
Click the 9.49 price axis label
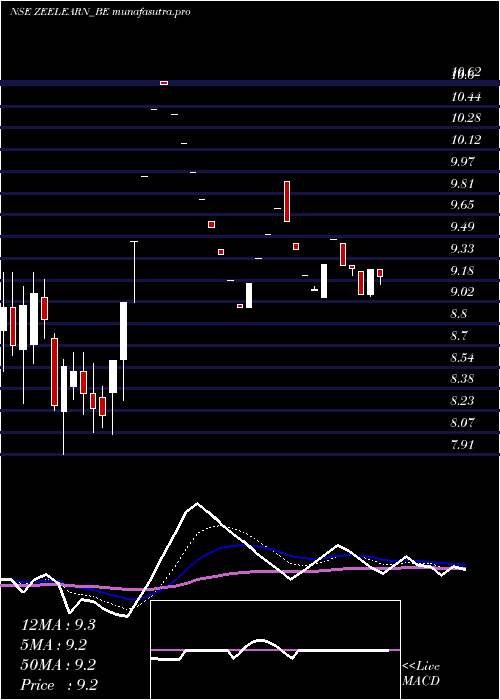pyautogui.click(x=462, y=227)
